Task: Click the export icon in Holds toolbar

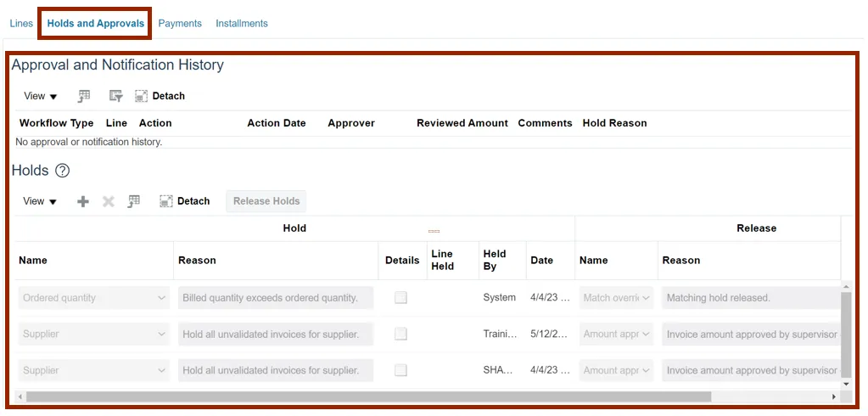Action: (134, 201)
